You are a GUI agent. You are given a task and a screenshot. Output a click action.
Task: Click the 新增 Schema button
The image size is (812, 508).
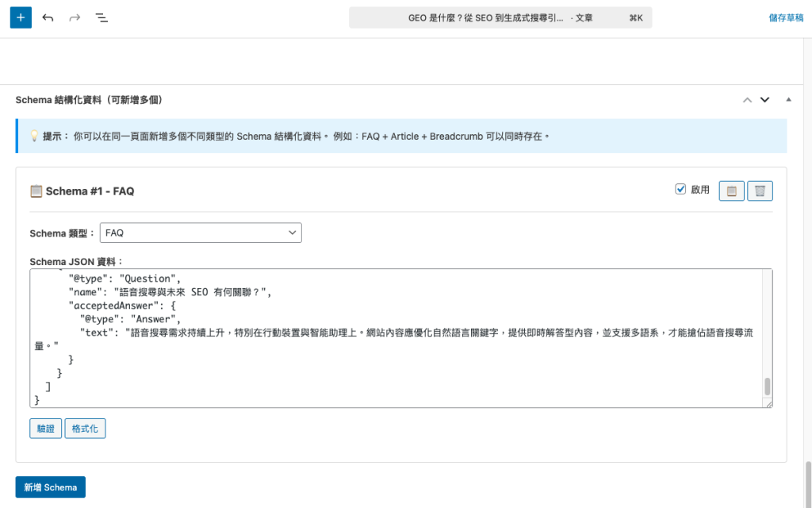(x=51, y=487)
